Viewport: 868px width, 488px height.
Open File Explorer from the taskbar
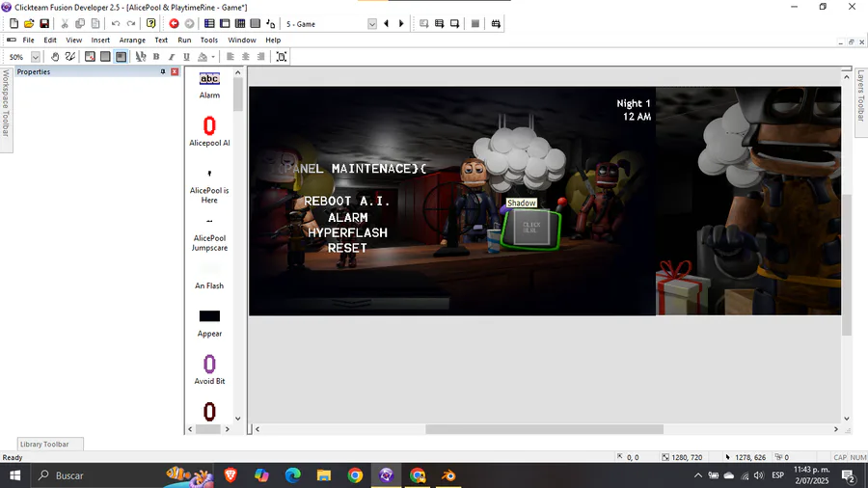[x=324, y=475]
